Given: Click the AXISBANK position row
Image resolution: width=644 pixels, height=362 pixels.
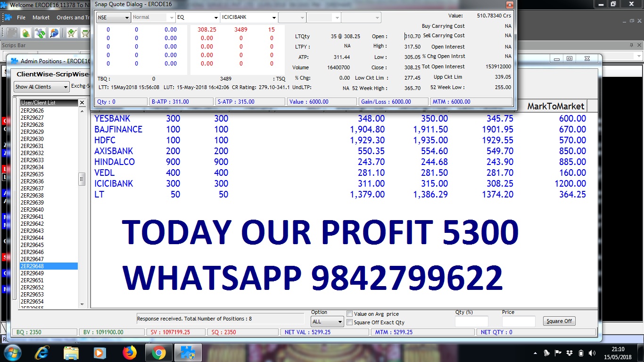Looking at the screenshot, I should click(340, 151).
